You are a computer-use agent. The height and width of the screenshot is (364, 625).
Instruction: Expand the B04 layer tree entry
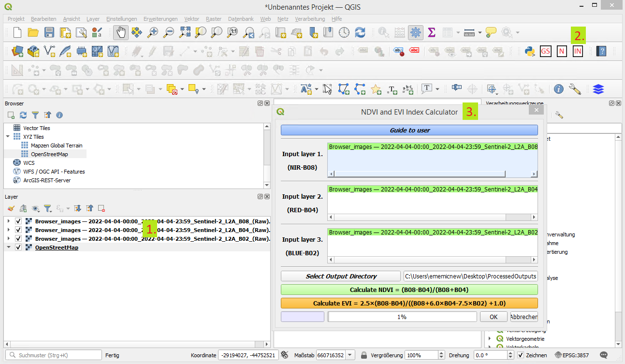click(9, 230)
